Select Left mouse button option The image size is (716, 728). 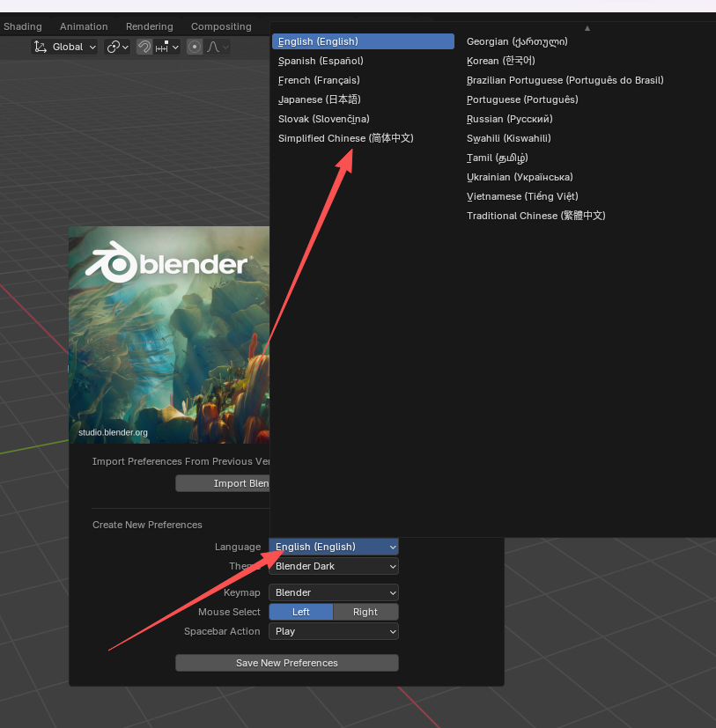(300, 611)
